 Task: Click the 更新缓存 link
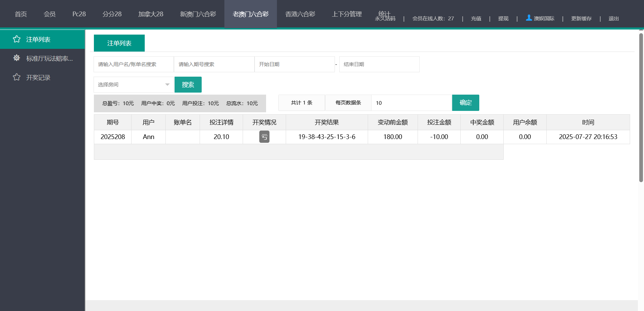581,19
